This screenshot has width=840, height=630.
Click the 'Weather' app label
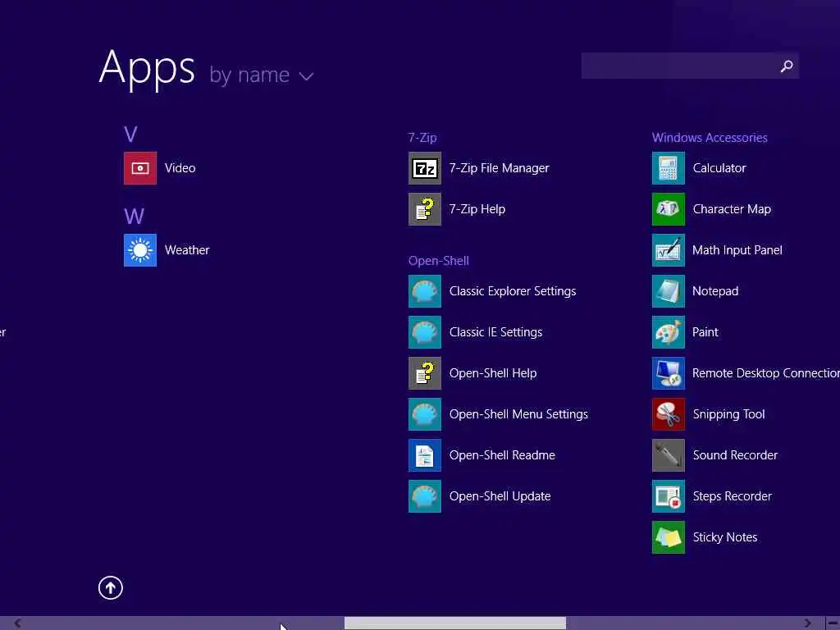(x=187, y=250)
